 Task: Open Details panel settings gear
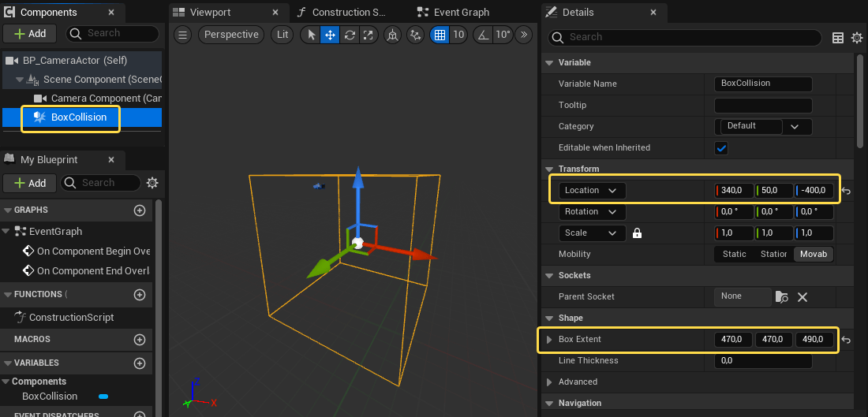[857, 38]
